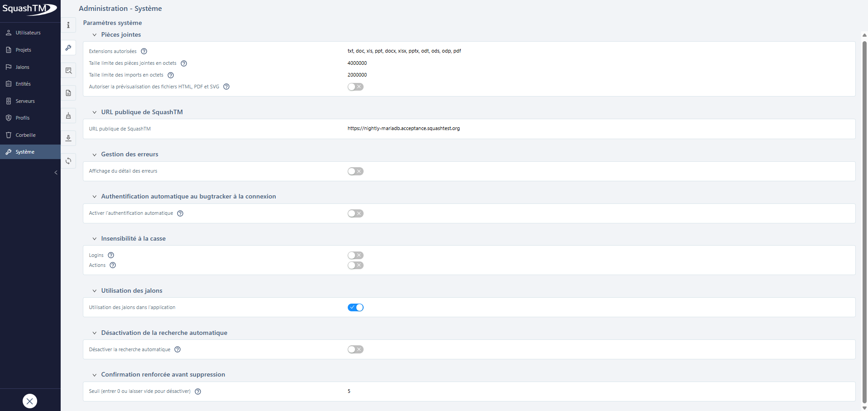Click the vertical page scrollbar
Screen dimensions: 868x411
click(864, 218)
